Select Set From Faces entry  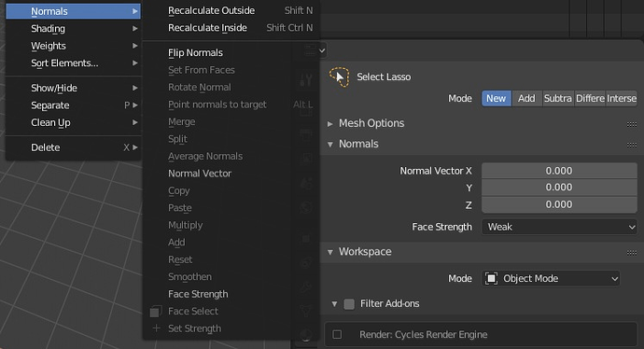231,70
